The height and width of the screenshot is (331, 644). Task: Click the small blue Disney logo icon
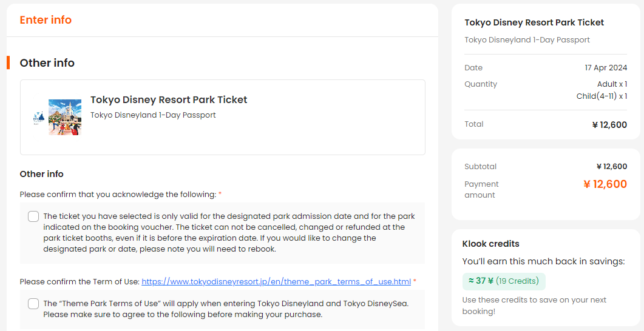pyautogui.click(x=39, y=118)
